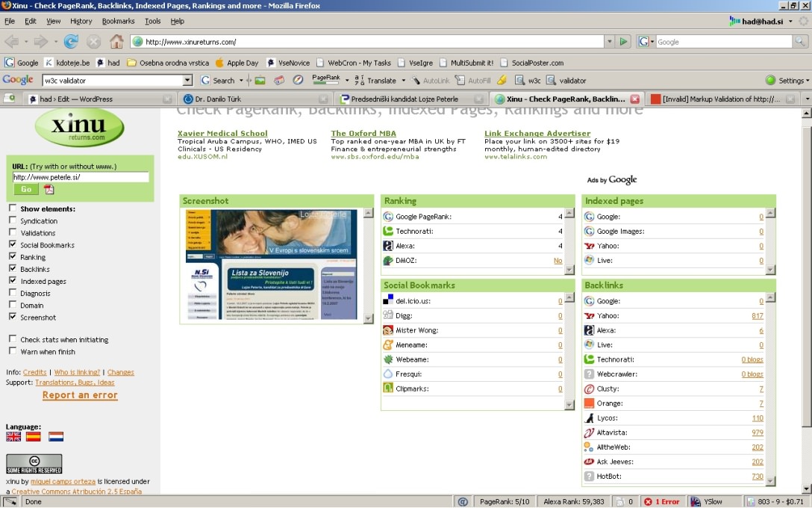
Task: Click the AutoFill toolbar icon
Action: (x=473, y=81)
